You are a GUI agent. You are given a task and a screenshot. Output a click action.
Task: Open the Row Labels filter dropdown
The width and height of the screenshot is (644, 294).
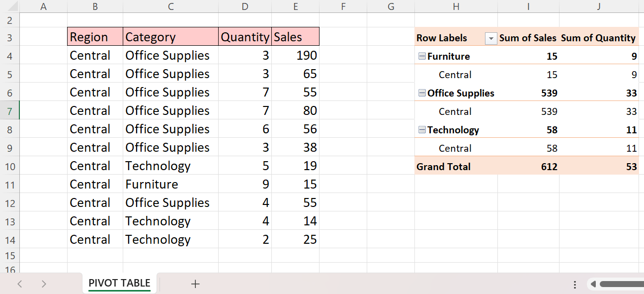click(490, 38)
